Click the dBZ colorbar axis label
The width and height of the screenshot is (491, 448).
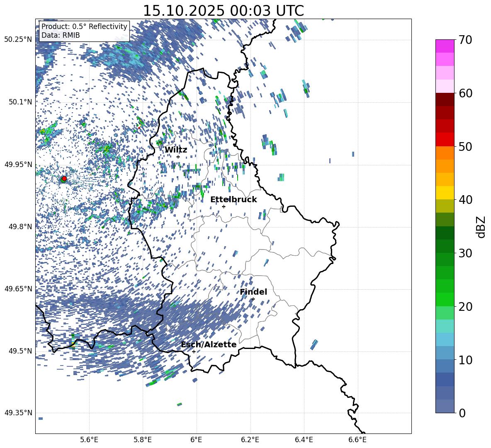[481, 227]
